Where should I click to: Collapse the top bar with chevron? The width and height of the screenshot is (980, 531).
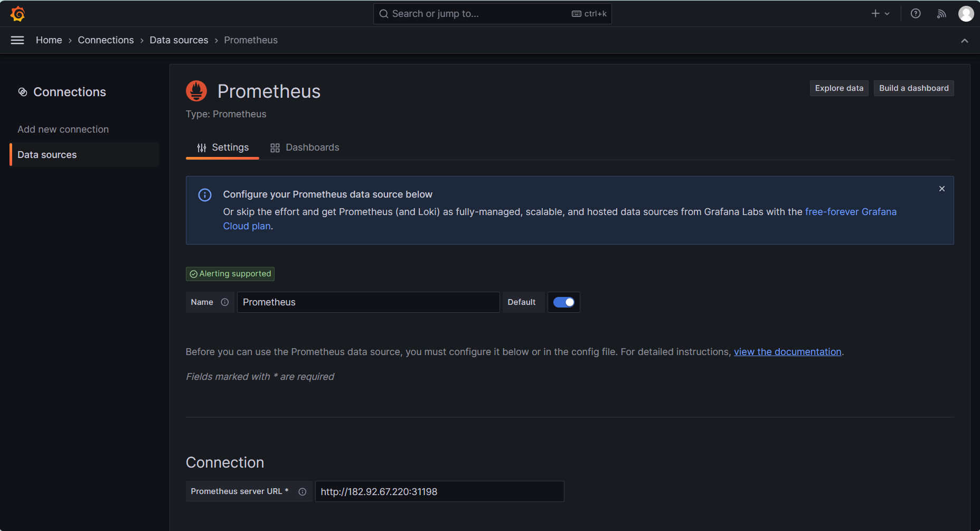coord(964,41)
